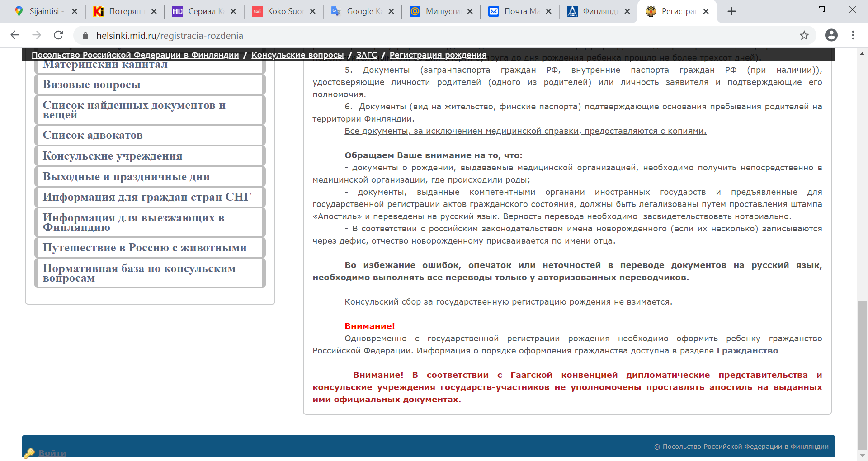
Task: Open a new browser tab
Action: [x=731, y=12]
